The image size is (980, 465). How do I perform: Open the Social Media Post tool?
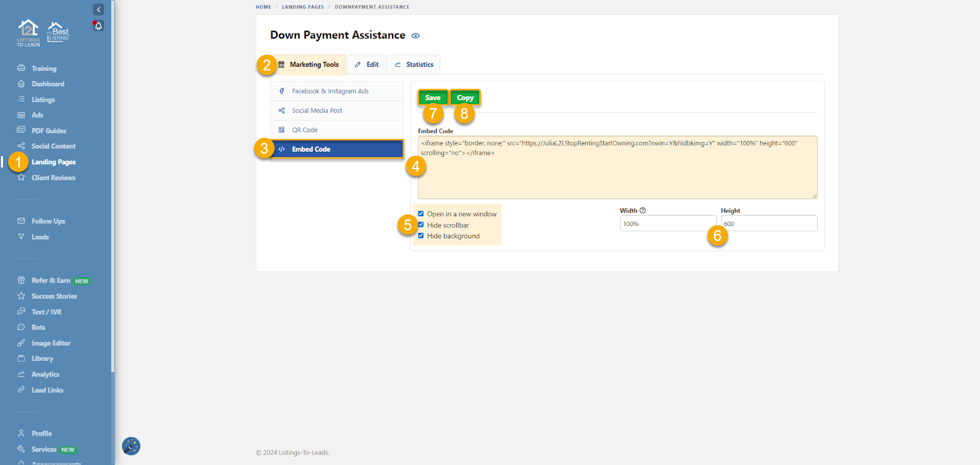[317, 111]
